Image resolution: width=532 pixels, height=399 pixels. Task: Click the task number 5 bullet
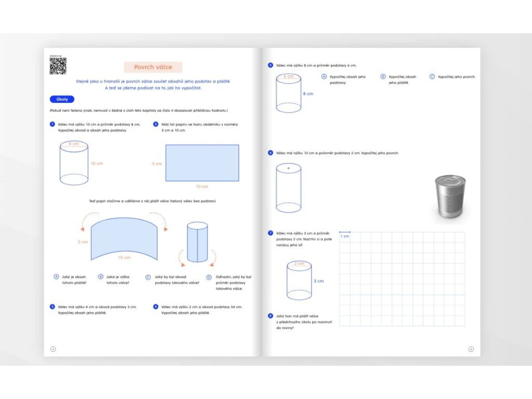pos(270,65)
